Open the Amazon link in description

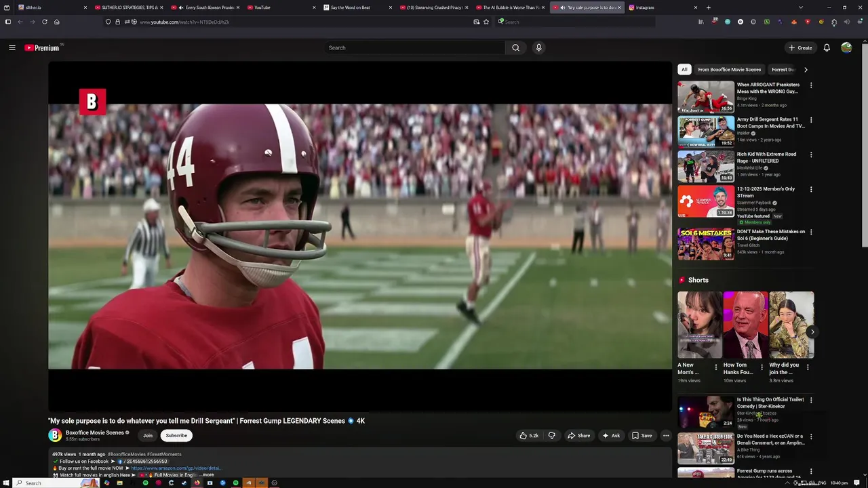pyautogui.click(x=176, y=468)
